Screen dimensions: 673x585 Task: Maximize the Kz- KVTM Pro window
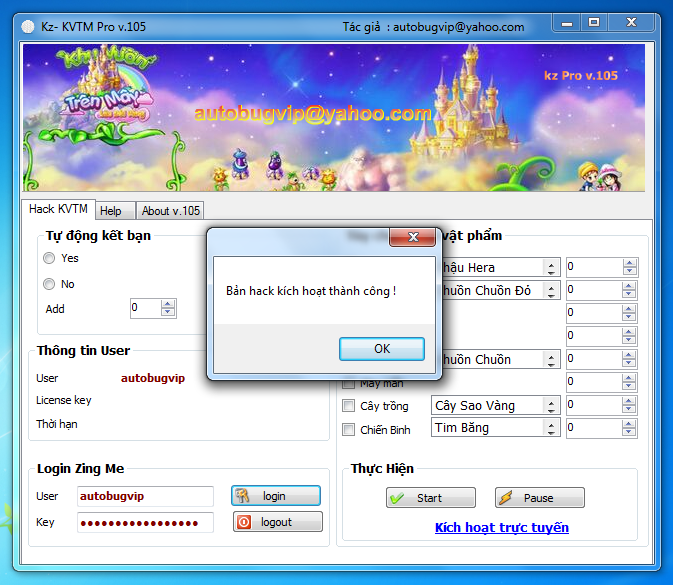coord(594,23)
